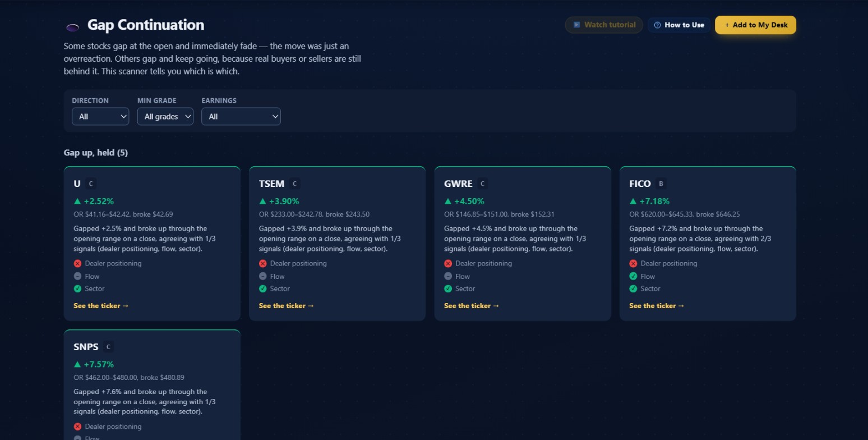868x440 pixels.
Task: Click the +7.57% gap value
Action: click(x=99, y=364)
